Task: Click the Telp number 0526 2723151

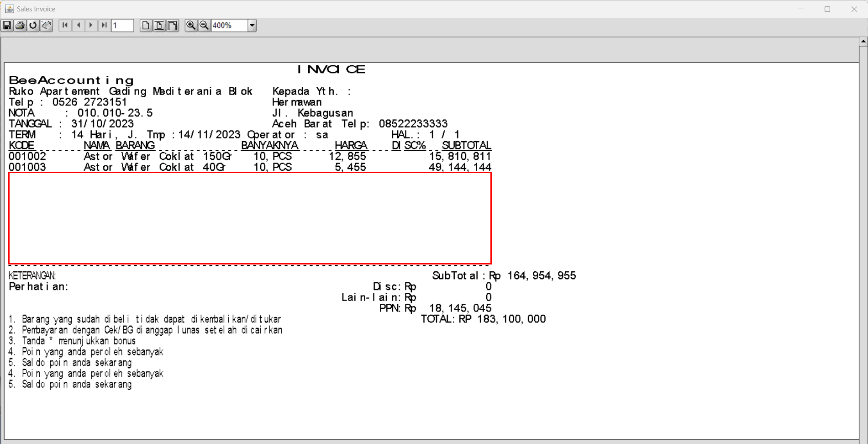Action: [x=89, y=102]
